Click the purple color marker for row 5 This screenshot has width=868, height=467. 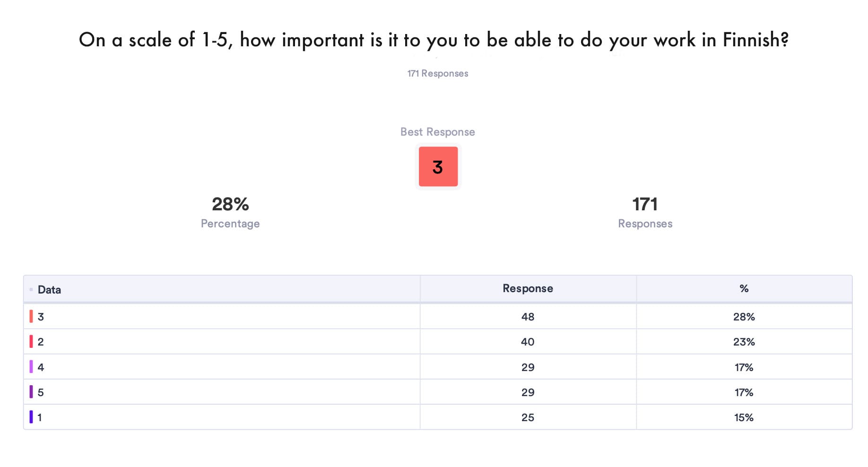(x=31, y=392)
